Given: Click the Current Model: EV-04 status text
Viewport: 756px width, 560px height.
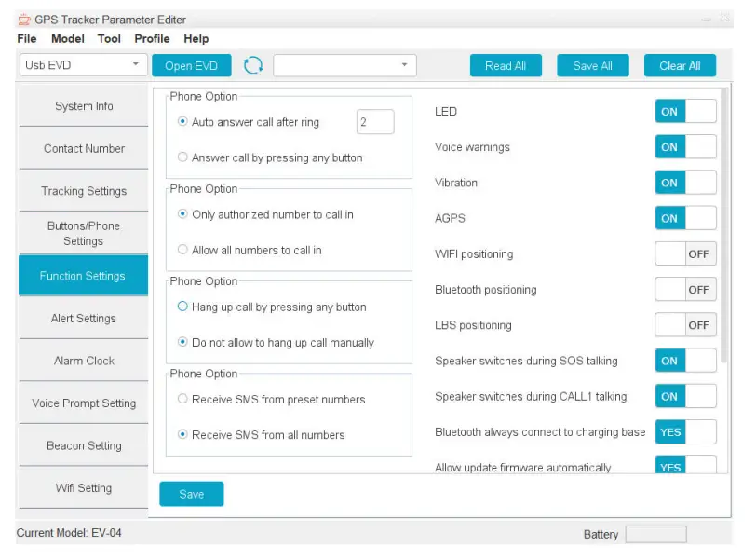Looking at the screenshot, I should tap(69, 532).
